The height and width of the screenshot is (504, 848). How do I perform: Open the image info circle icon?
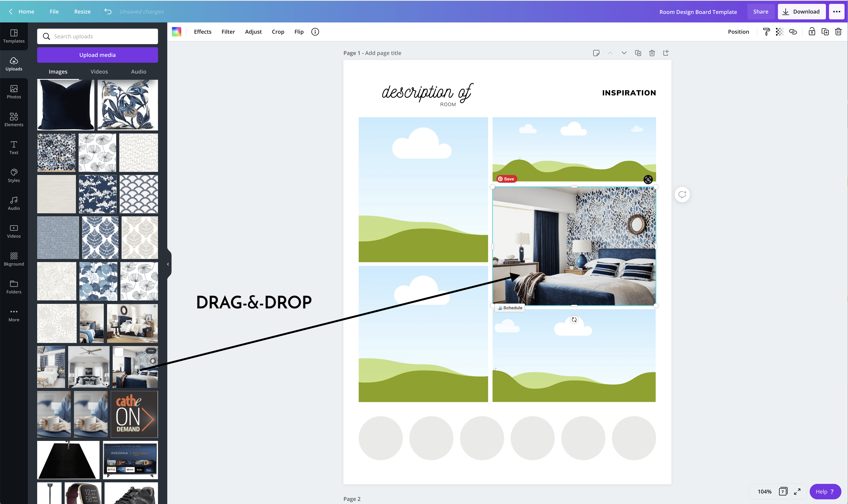click(315, 32)
